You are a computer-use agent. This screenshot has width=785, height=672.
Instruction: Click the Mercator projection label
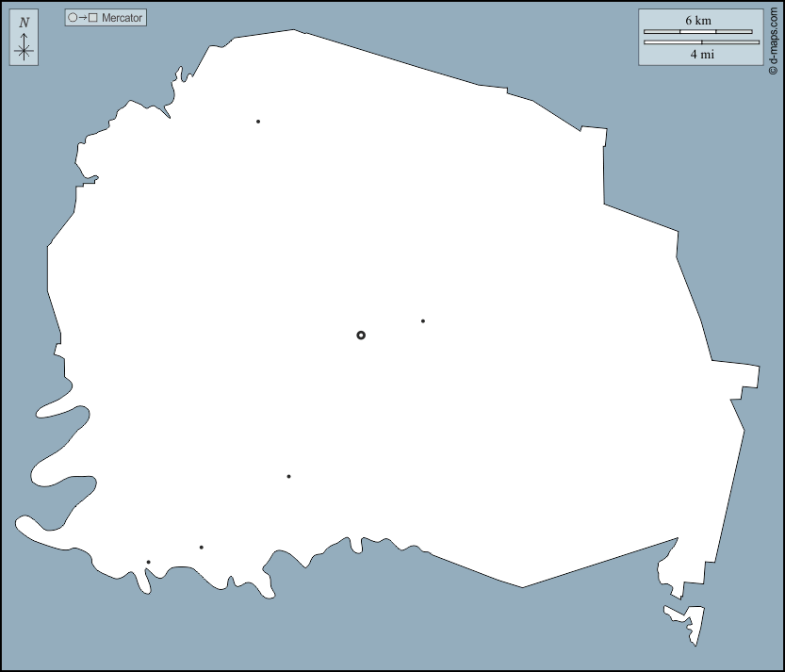coord(123,18)
